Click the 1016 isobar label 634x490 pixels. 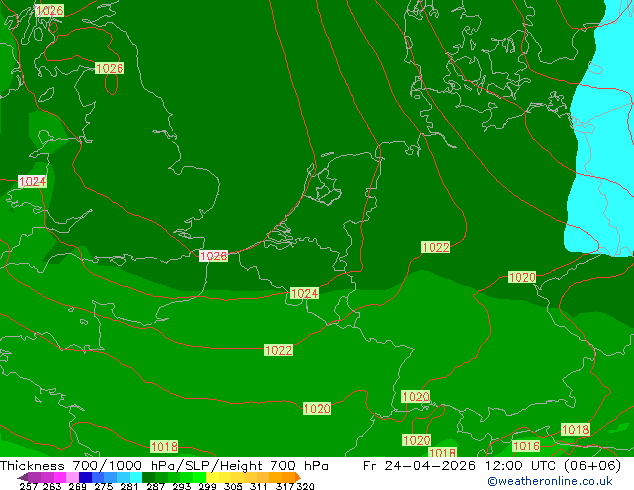click(526, 446)
